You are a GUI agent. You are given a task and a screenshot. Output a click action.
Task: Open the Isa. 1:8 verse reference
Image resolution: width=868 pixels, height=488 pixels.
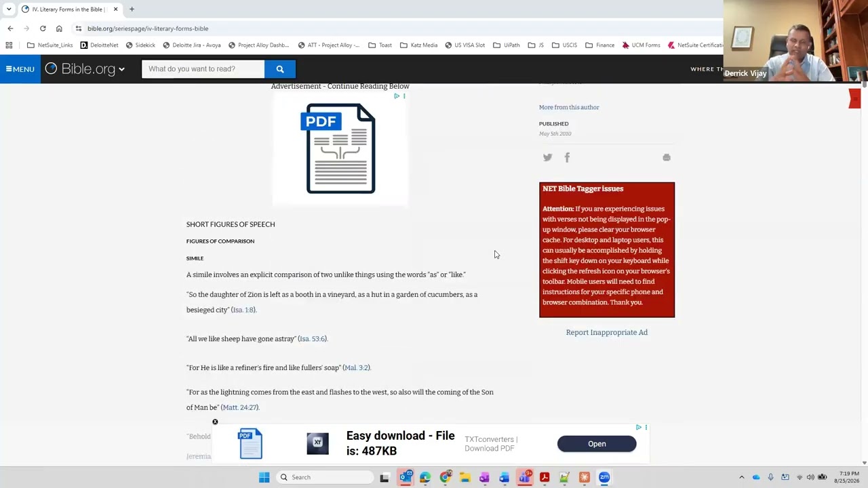[x=243, y=310]
